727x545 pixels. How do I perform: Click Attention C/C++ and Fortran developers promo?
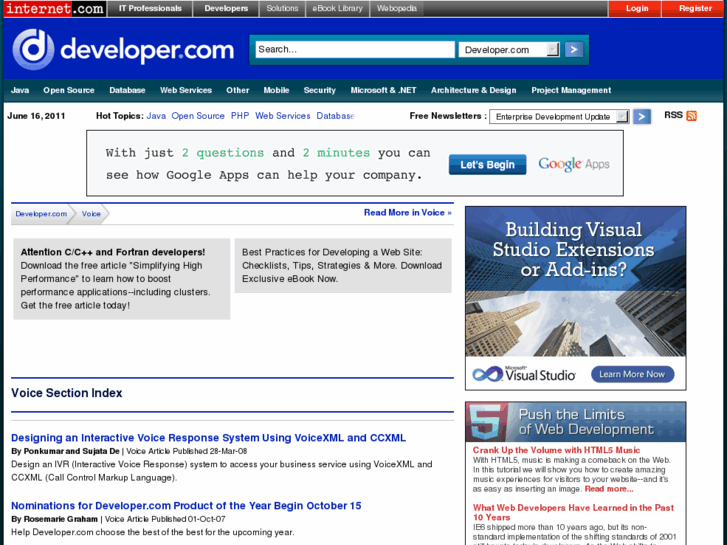(x=121, y=279)
